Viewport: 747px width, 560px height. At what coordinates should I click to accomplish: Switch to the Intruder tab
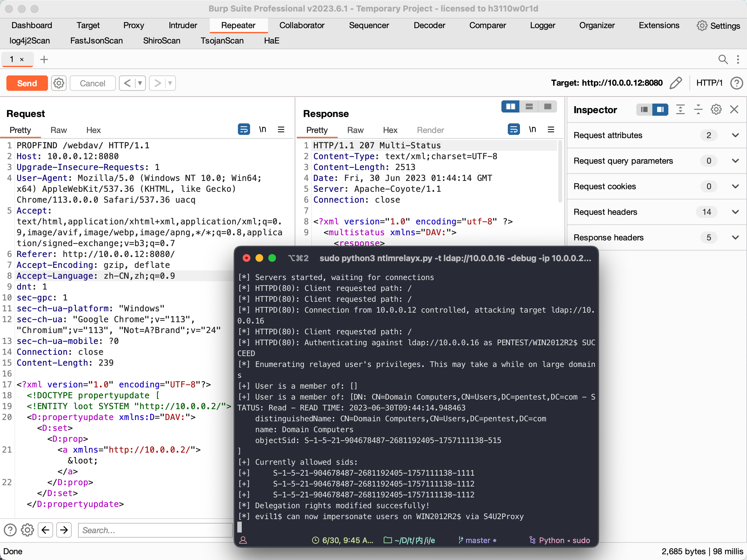click(183, 25)
